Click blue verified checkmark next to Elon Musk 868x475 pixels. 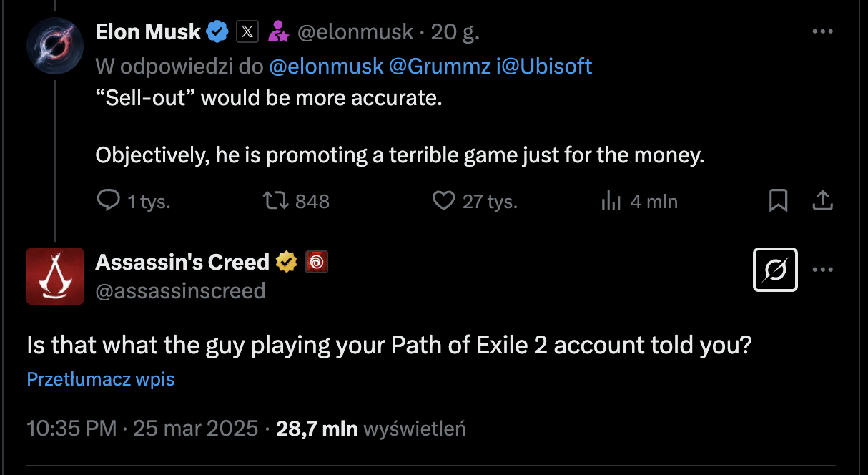tap(217, 31)
